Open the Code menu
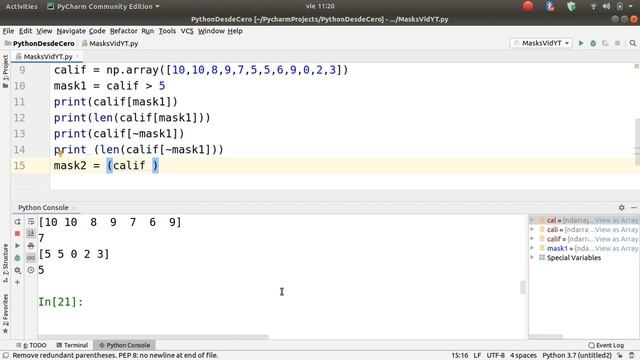This screenshot has height=360, width=640. click(97, 31)
